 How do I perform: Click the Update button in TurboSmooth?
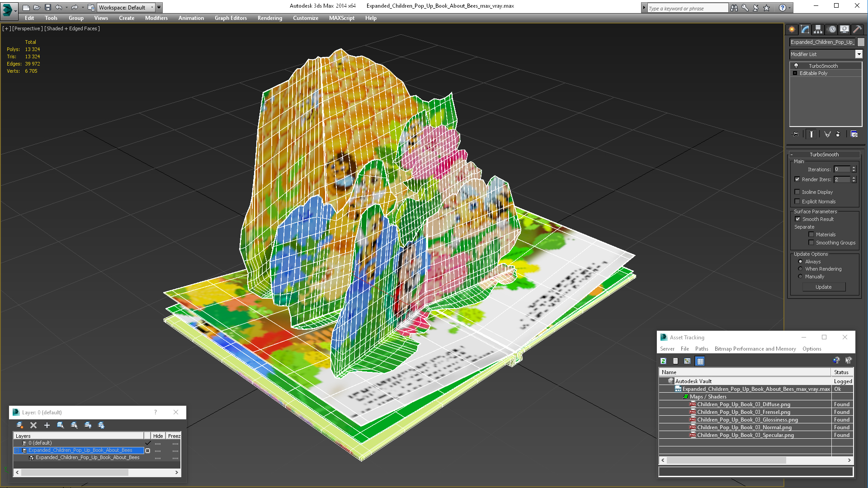coord(824,287)
